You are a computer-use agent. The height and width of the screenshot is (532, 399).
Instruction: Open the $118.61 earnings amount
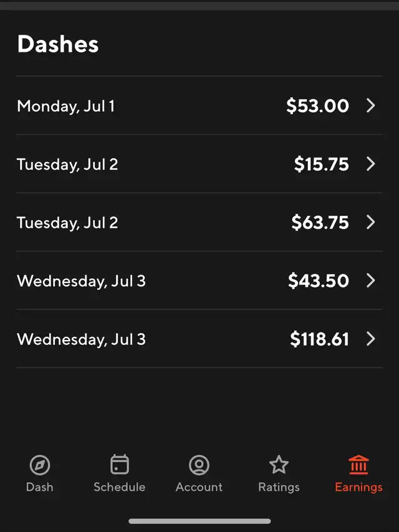tap(319, 339)
